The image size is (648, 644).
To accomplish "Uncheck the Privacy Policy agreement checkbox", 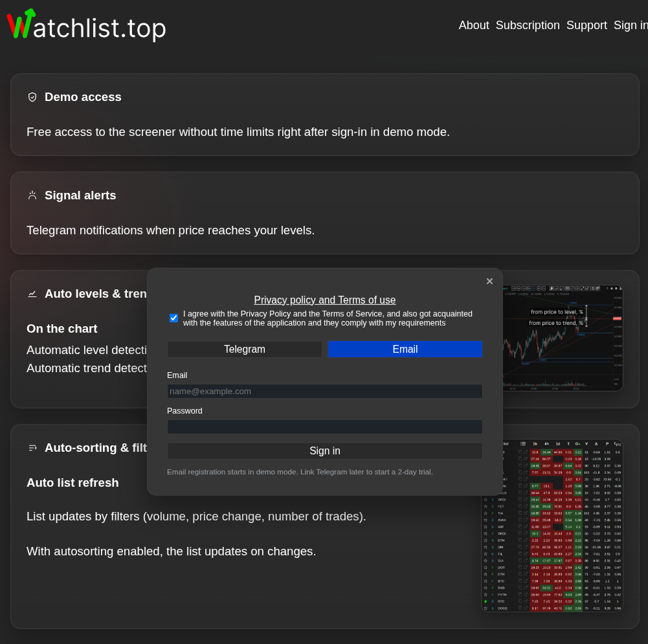I will tap(173, 318).
